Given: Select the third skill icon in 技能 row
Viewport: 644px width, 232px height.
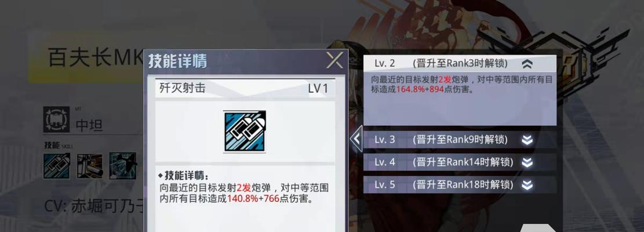Looking at the screenshot, I should point(123,166).
